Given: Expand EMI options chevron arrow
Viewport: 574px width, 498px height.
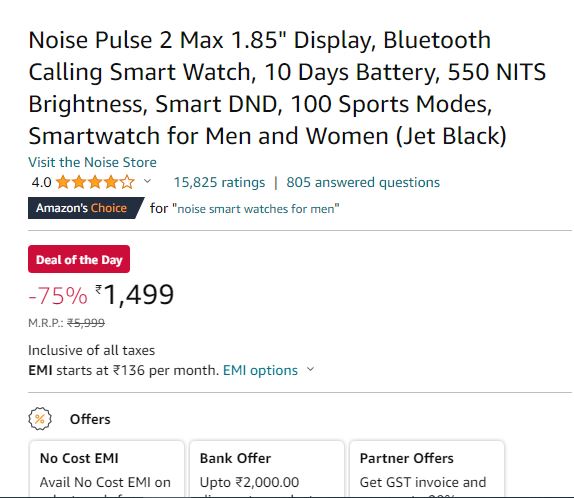Looking at the screenshot, I should point(310,369).
